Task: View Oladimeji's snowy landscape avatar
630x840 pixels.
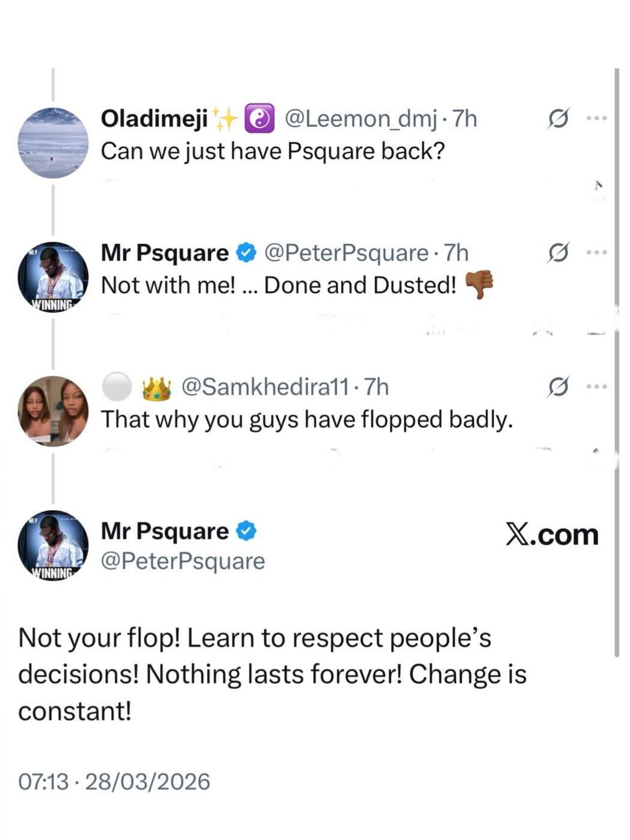Action: 53,143
